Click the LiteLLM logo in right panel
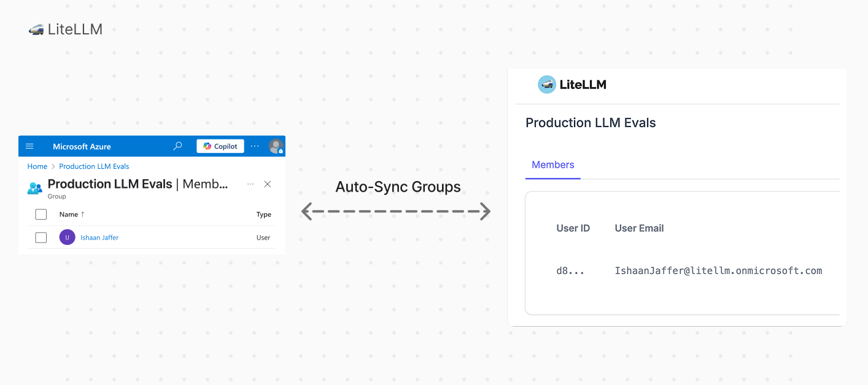The image size is (868, 385). [x=572, y=85]
